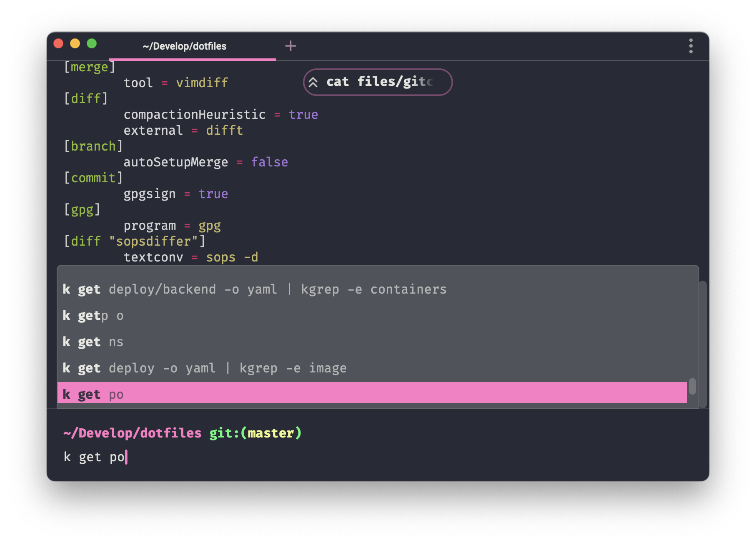Click 'git:(master)' branch indicator
756x543 pixels.
click(255, 433)
